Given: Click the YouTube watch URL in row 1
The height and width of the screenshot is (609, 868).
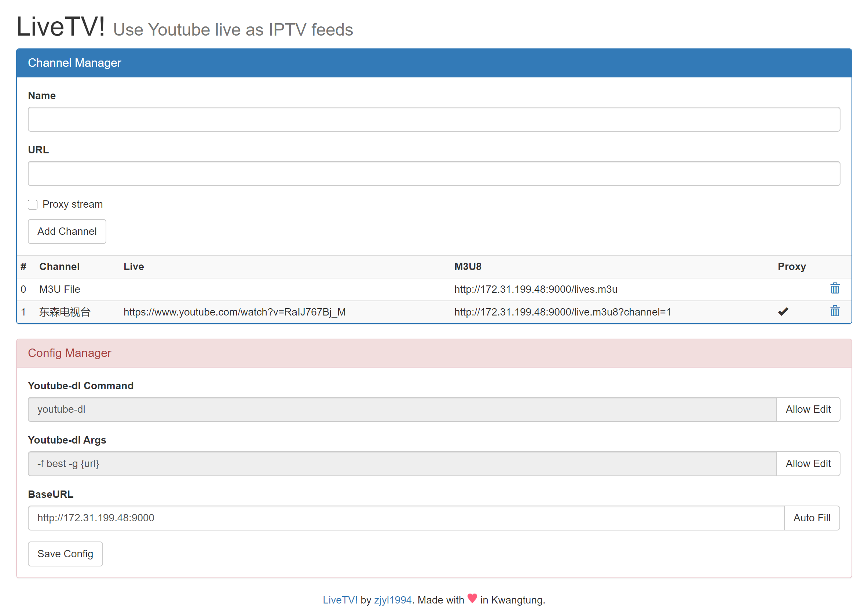Looking at the screenshot, I should coord(234,312).
